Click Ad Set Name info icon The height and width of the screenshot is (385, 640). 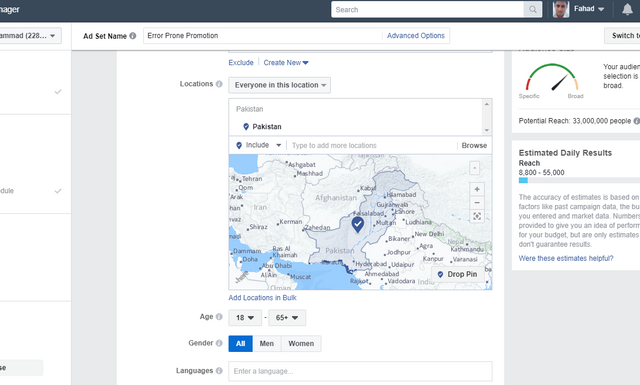point(133,36)
